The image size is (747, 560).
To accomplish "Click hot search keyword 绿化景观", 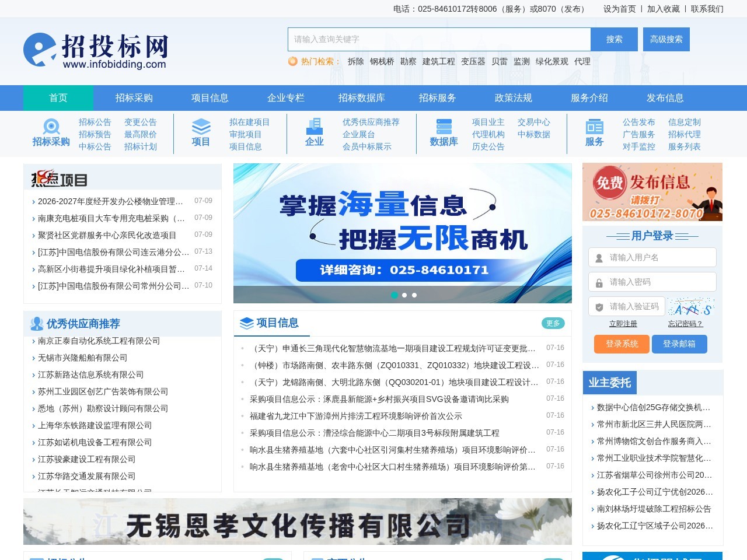I will click(x=552, y=61).
